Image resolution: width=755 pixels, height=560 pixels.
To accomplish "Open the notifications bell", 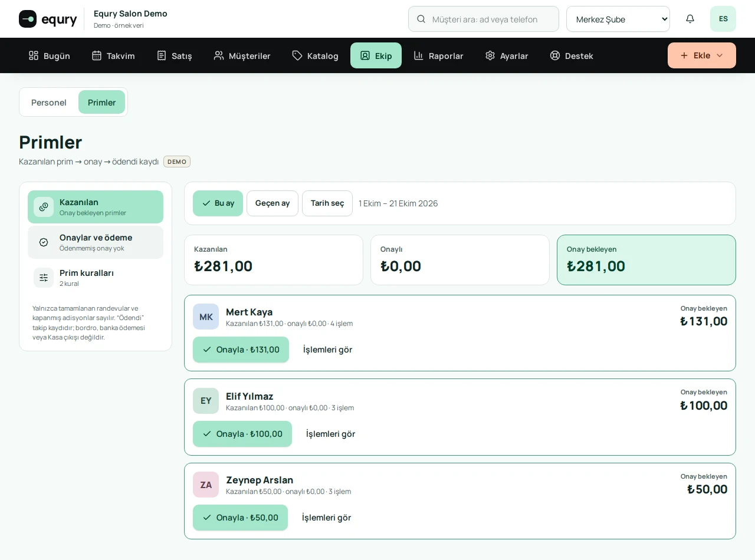I will [x=690, y=19].
